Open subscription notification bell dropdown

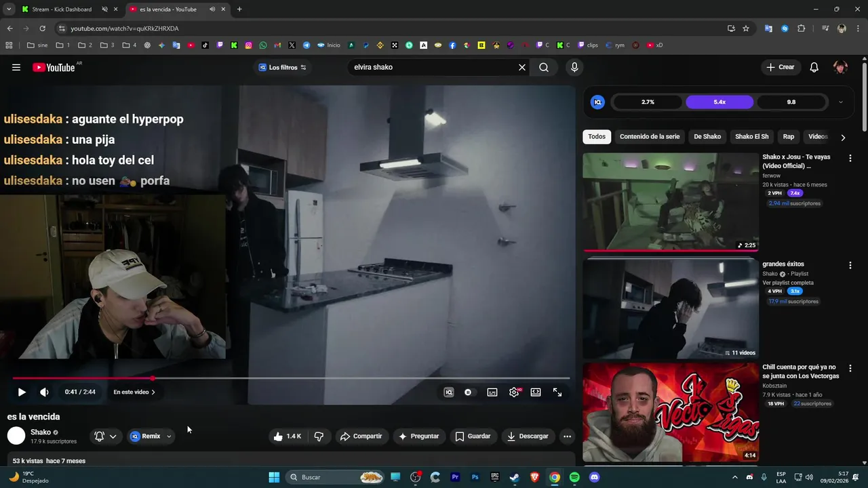tap(105, 436)
